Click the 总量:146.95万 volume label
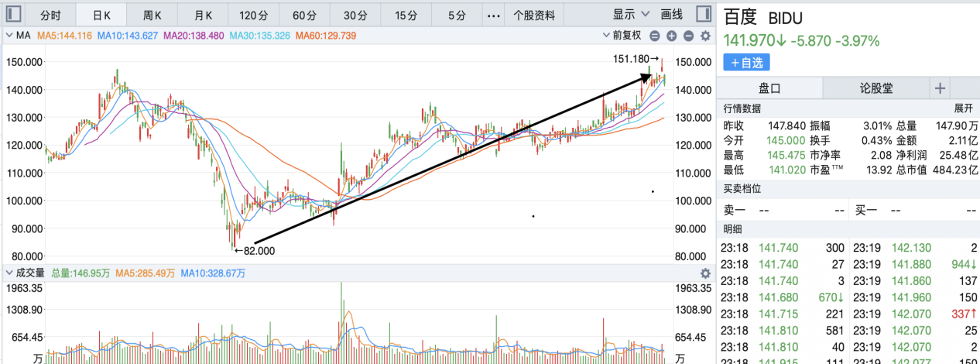 81,273
